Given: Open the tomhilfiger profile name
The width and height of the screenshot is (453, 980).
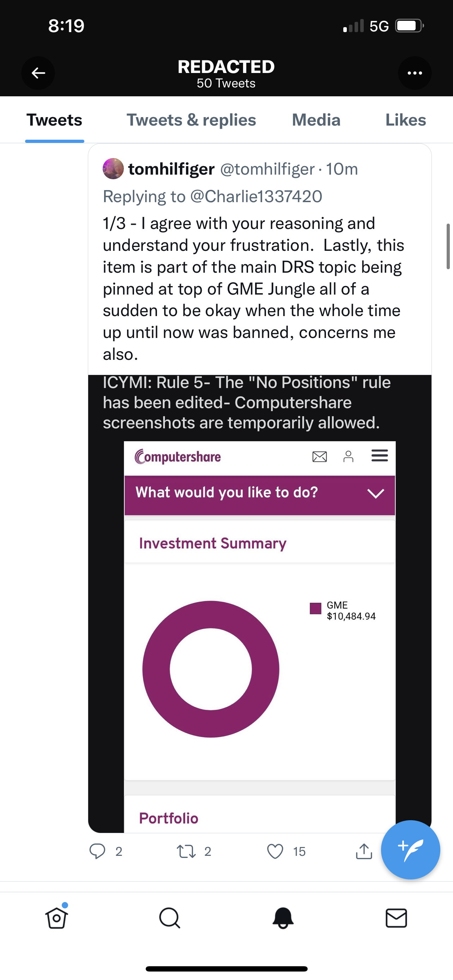Looking at the screenshot, I should pyautogui.click(x=171, y=169).
